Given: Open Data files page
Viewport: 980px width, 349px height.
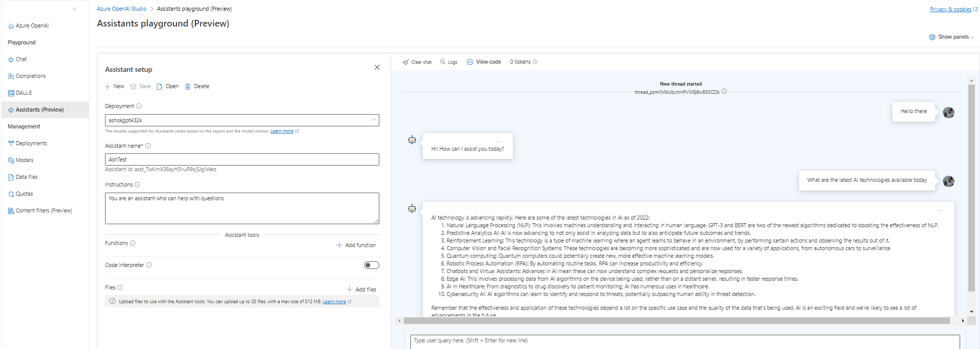Looking at the screenshot, I should pyautogui.click(x=23, y=177).
